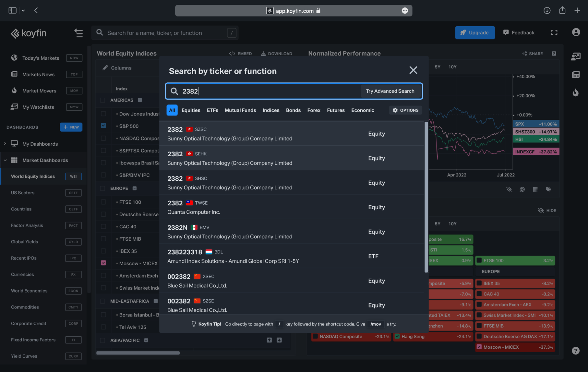Select the Mutual Funds filter tab
The width and height of the screenshot is (588, 372).
(240, 110)
